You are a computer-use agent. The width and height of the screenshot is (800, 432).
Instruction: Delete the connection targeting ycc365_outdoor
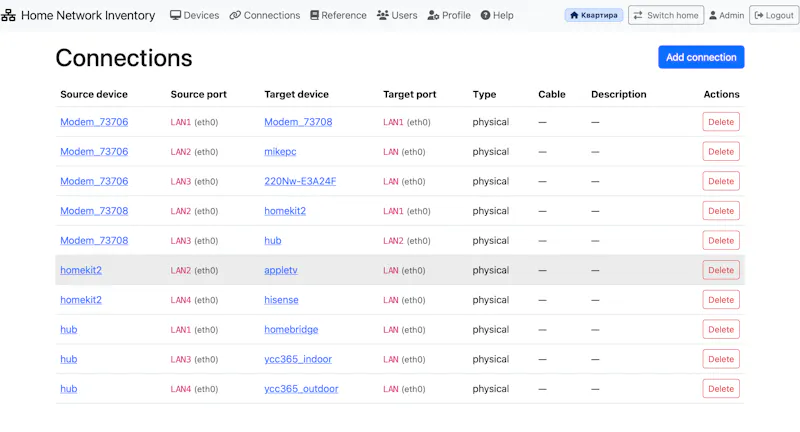click(721, 388)
